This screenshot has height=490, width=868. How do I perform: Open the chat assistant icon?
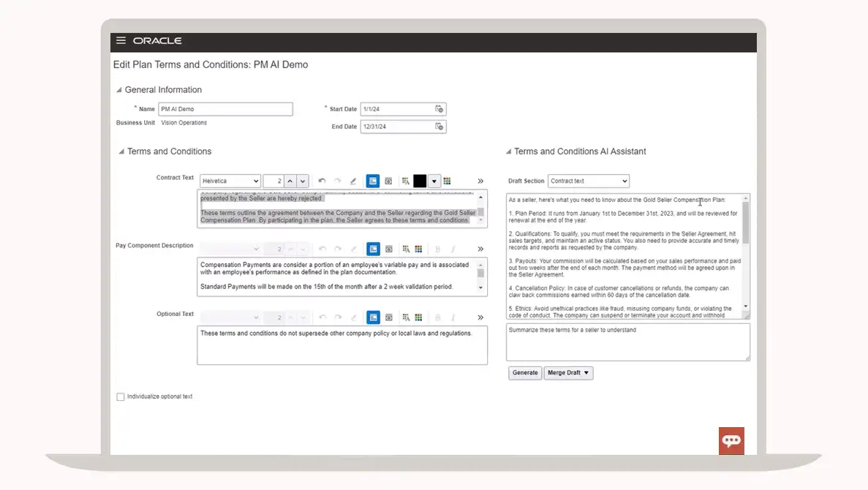point(731,440)
